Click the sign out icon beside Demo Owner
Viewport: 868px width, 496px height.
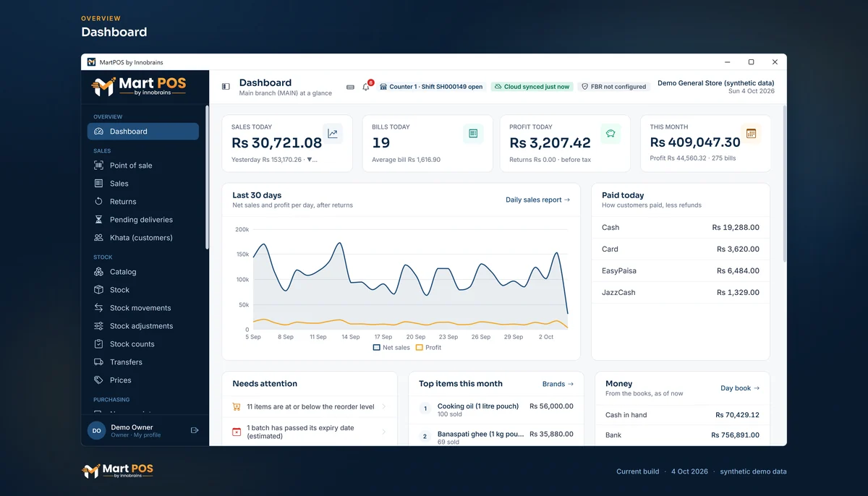195,430
